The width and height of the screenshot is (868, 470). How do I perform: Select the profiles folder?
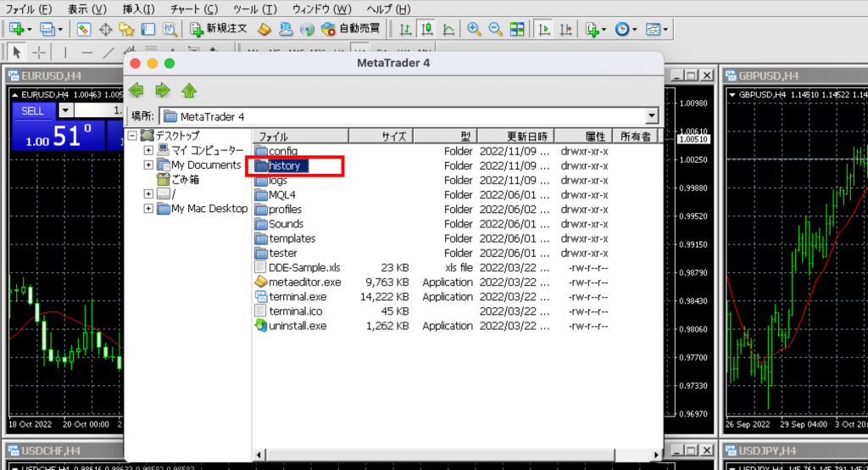(278, 210)
